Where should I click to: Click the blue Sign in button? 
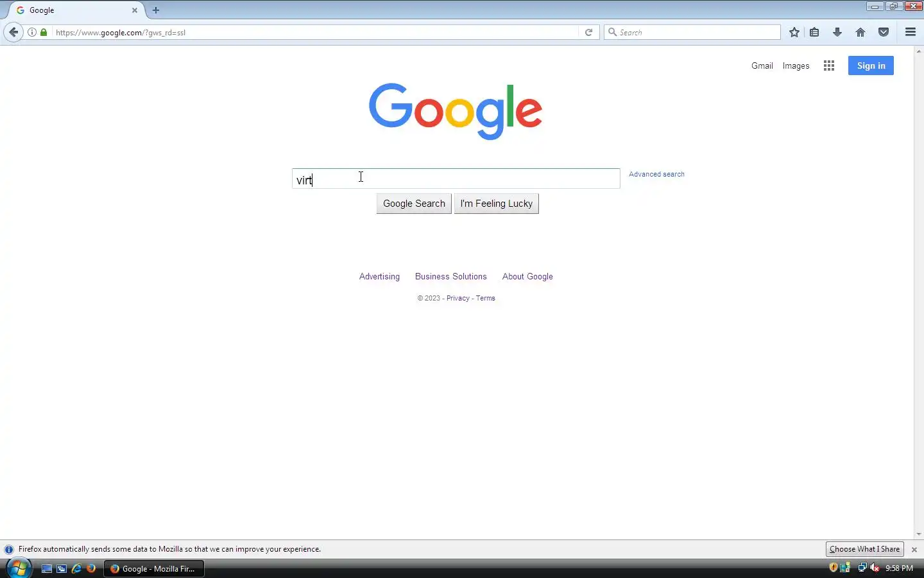[x=871, y=66]
